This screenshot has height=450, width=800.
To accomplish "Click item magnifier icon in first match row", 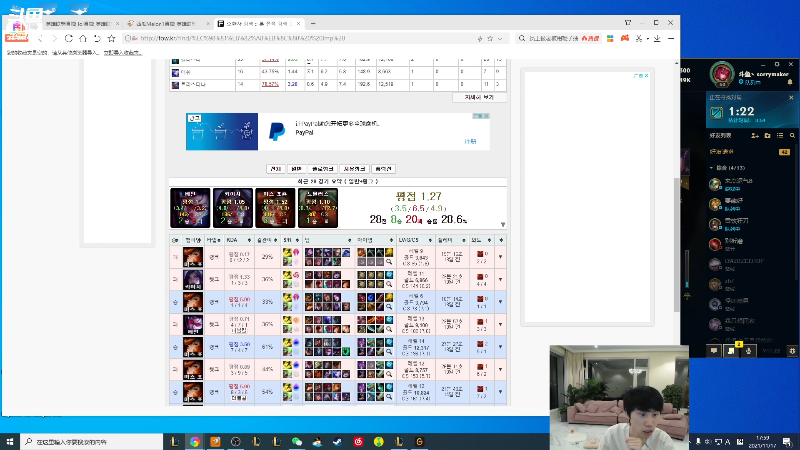I will point(389,262).
